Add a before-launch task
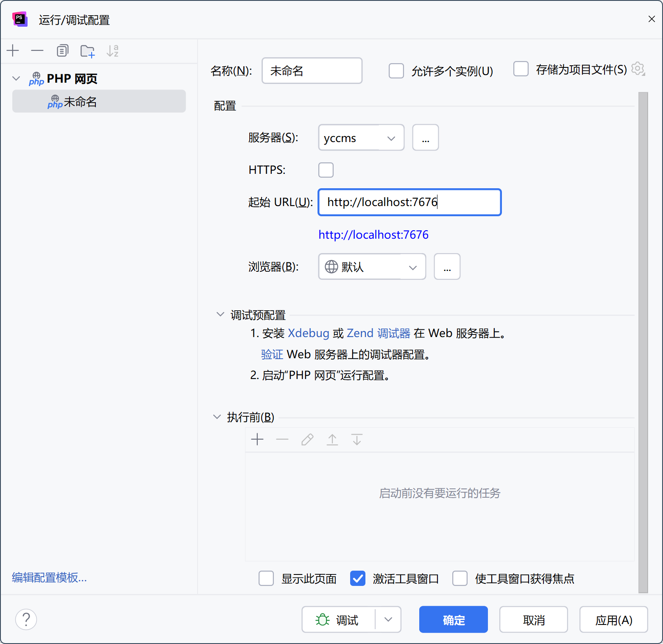The image size is (663, 644). [257, 440]
